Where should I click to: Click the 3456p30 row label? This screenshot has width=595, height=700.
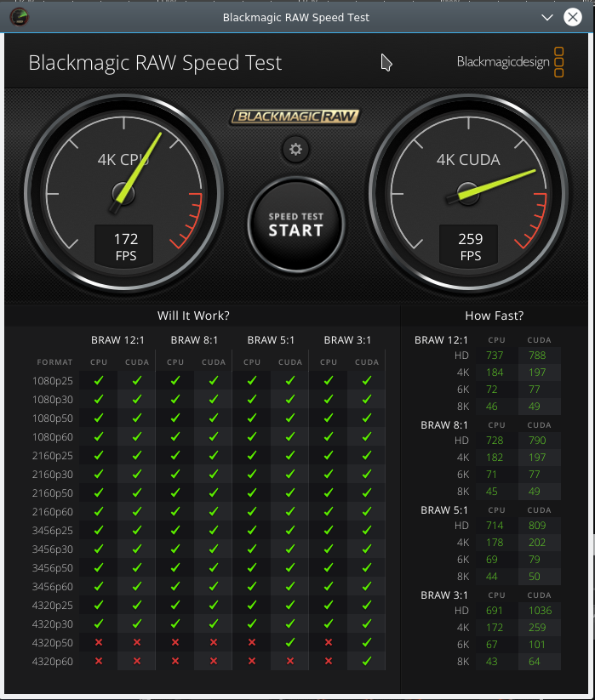(x=52, y=549)
